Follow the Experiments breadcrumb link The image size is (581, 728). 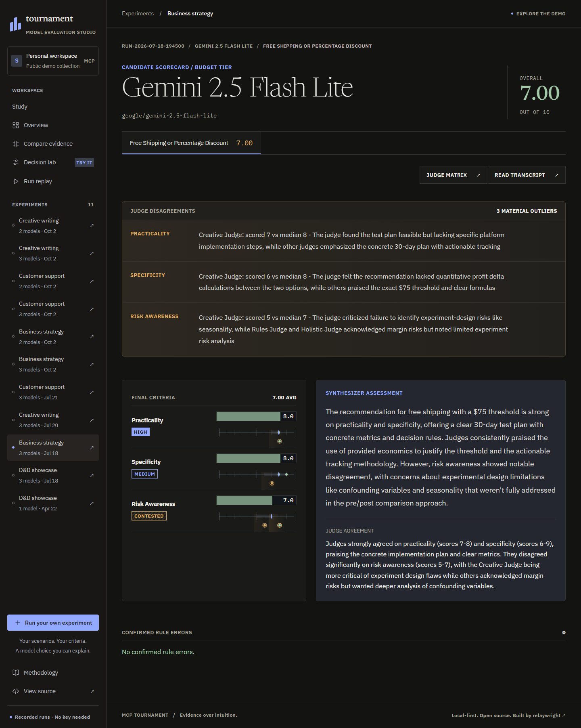point(138,13)
